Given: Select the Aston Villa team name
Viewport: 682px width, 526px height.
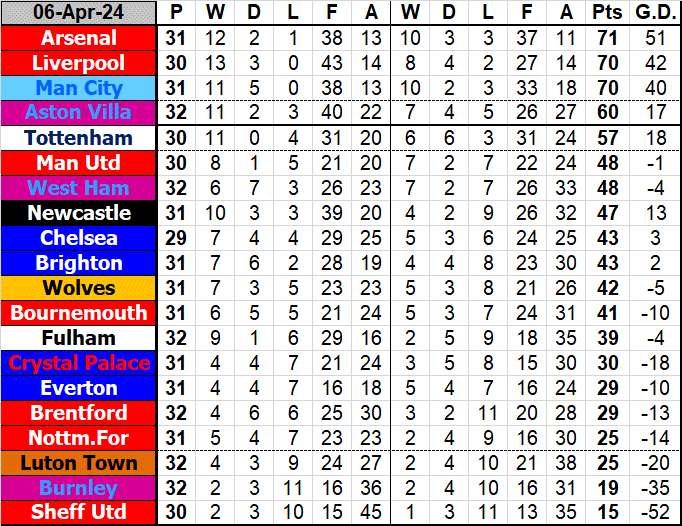Looking at the screenshot, I should 79,113.
